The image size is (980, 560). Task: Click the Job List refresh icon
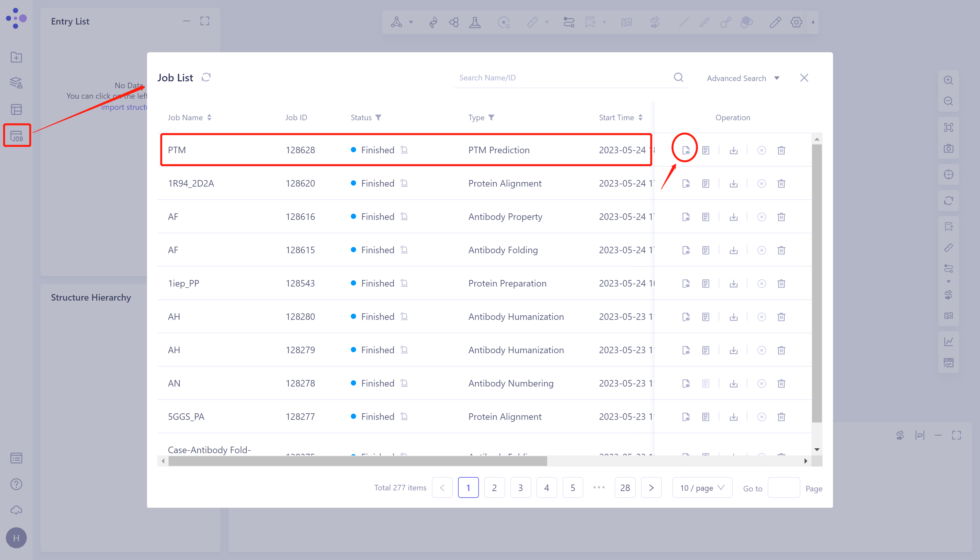pos(206,77)
